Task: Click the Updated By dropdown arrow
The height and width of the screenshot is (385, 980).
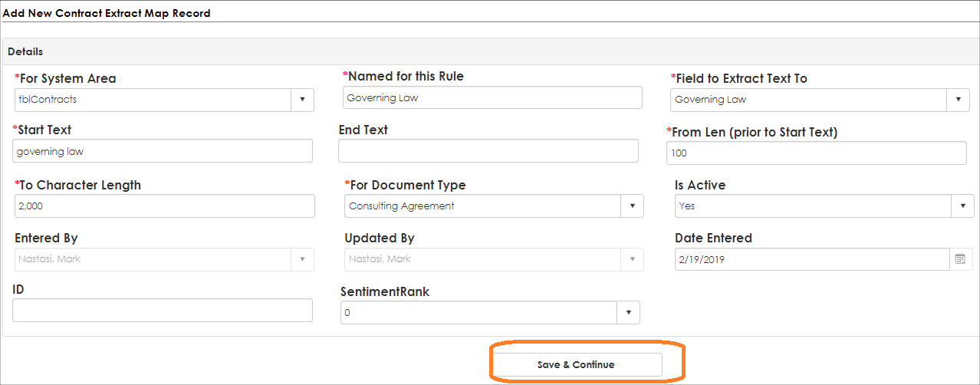Action: point(632,259)
